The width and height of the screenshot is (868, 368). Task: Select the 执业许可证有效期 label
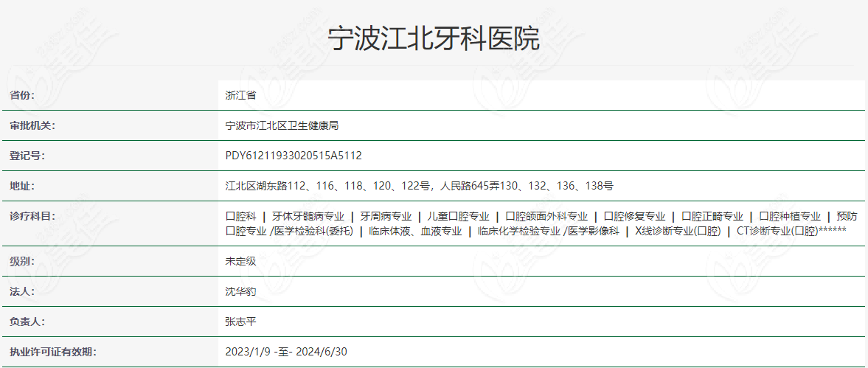coord(53,351)
